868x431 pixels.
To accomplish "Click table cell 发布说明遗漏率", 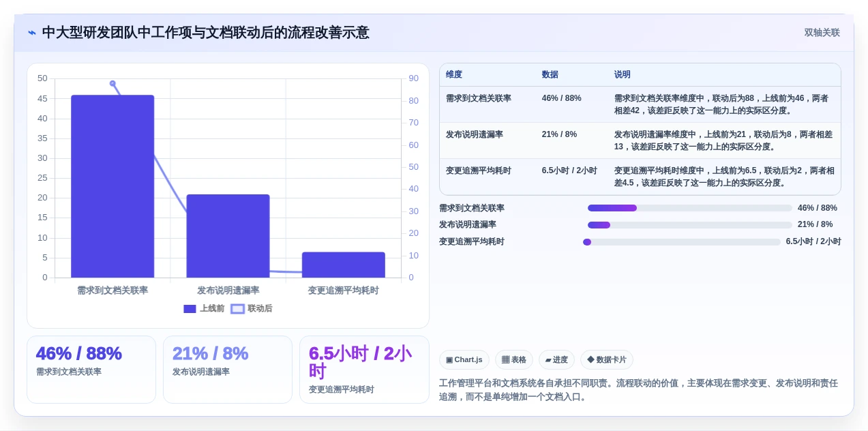I will pyautogui.click(x=475, y=134).
